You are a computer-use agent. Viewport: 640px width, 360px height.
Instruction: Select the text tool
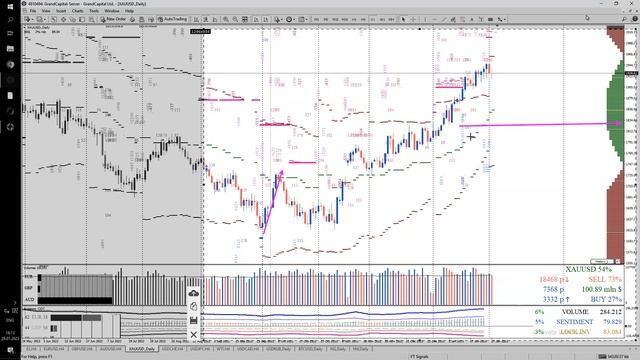pyautogui.click(x=472, y=19)
